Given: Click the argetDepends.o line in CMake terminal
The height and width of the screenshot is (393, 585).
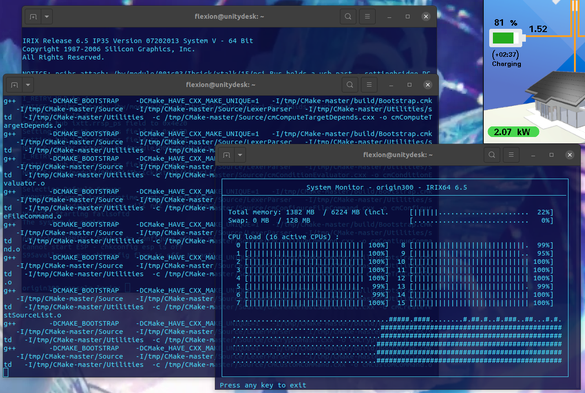Looking at the screenshot, I should (x=32, y=125).
